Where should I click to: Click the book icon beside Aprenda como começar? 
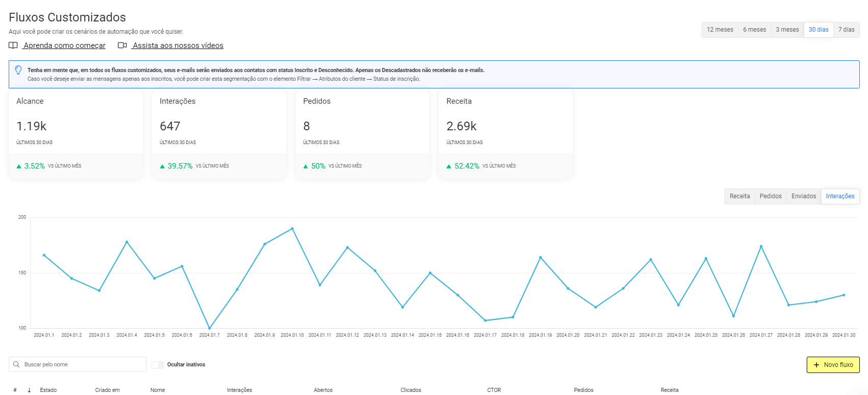click(13, 45)
